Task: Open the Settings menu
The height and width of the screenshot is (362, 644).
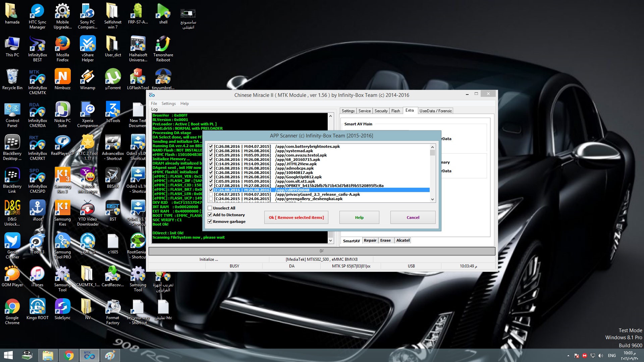Action: (168, 104)
